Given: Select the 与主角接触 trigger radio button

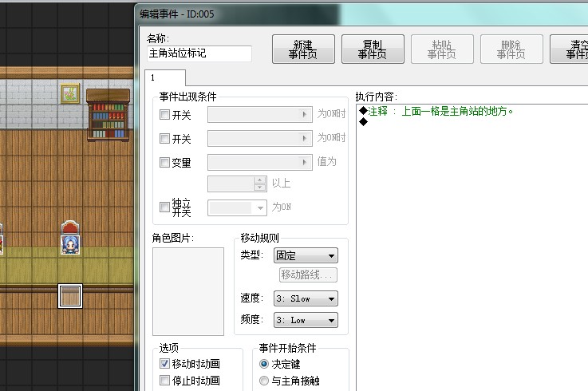Looking at the screenshot, I should (264, 381).
